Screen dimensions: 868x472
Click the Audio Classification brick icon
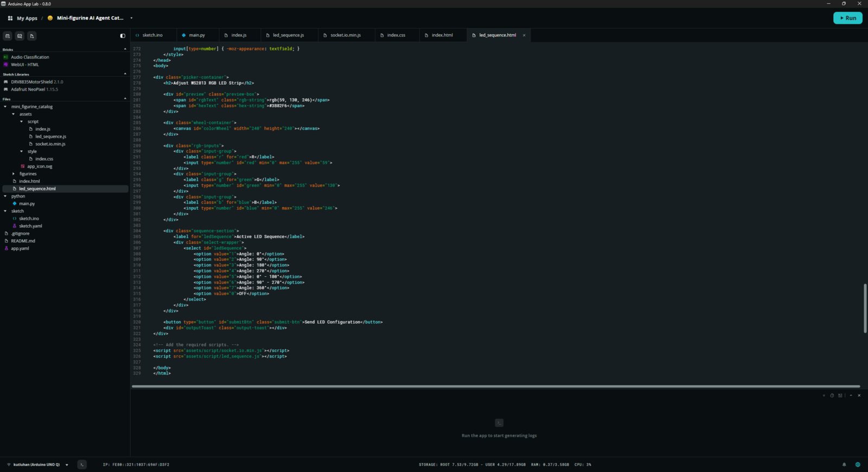point(6,57)
